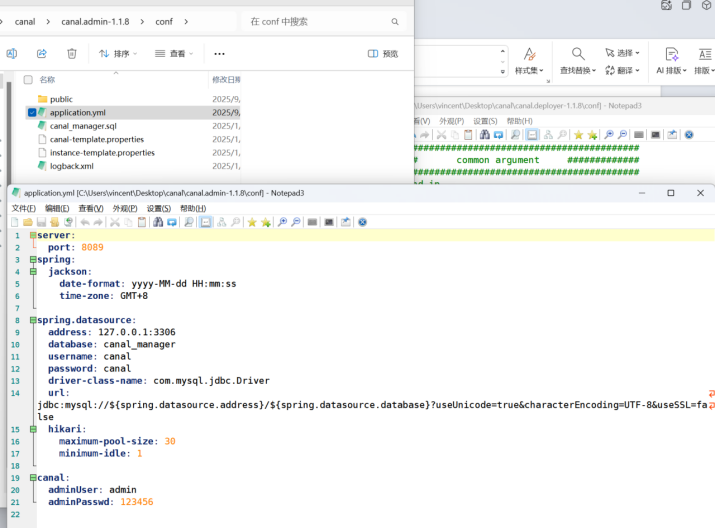Click the rename icon in Explorer toolbar
Image resolution: width=715 pixels, height=528 pixels.
pos(12,54)
